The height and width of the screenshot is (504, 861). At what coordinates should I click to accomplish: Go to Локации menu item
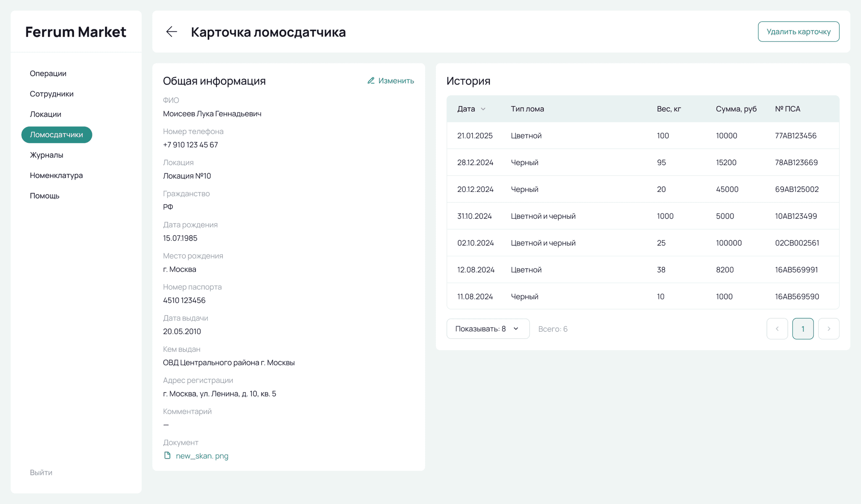(45, 114)
